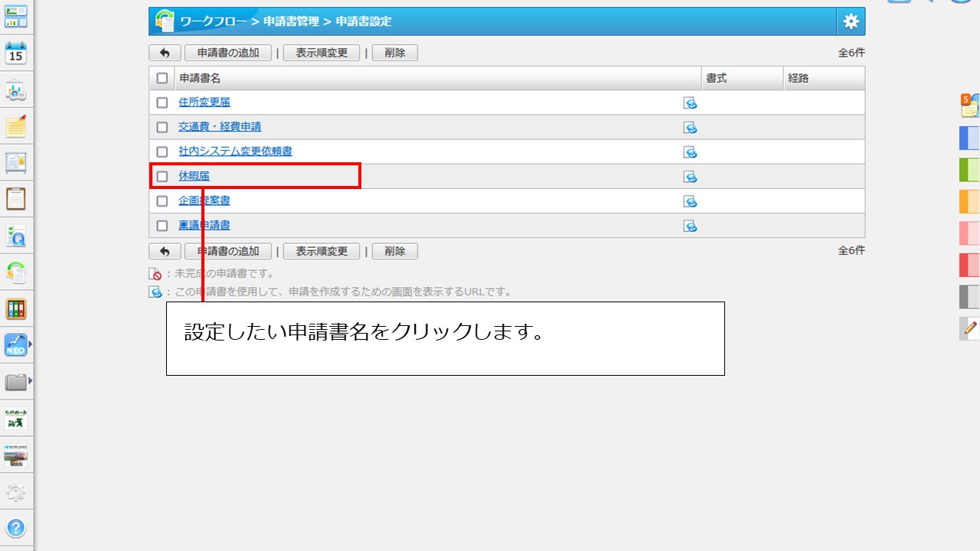Viewport: 980px width, 551px height.
Task: Go to 申請書管理 in the breadcrumb
Action: (291, 21)
